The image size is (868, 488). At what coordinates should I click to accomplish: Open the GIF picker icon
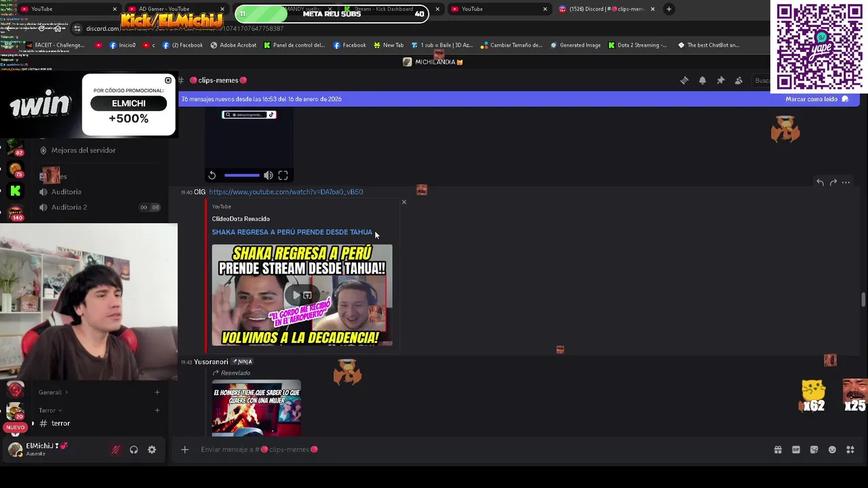(x=796, y=449)
